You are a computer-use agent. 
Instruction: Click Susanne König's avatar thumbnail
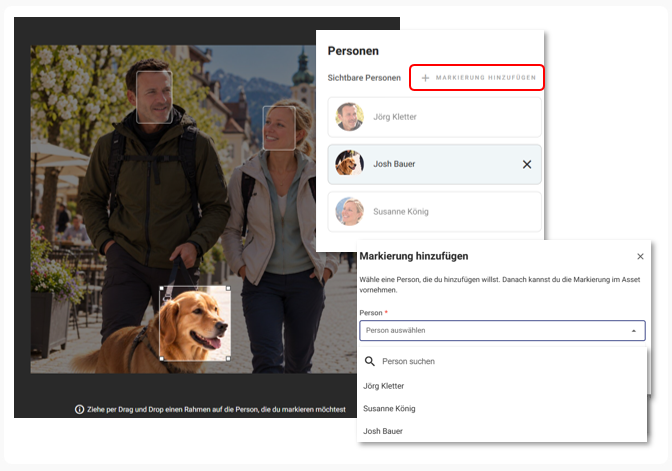tap(349, 211)
